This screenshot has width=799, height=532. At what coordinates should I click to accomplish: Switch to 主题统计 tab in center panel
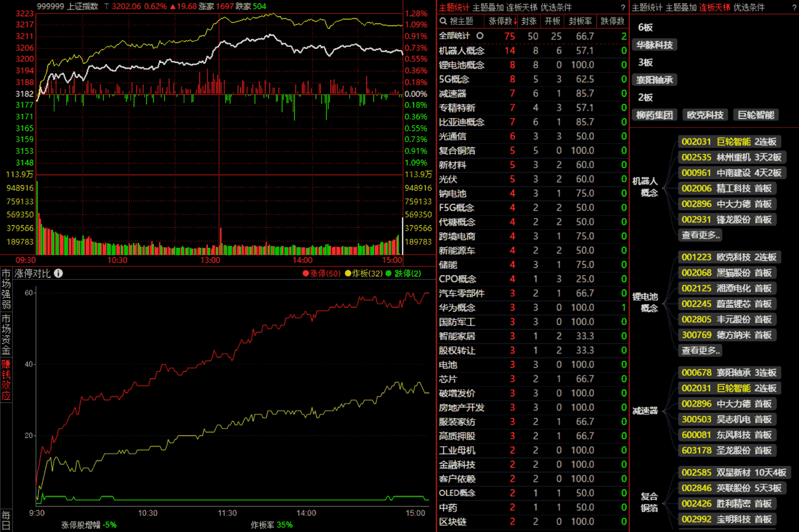click(x=454, y=7)
